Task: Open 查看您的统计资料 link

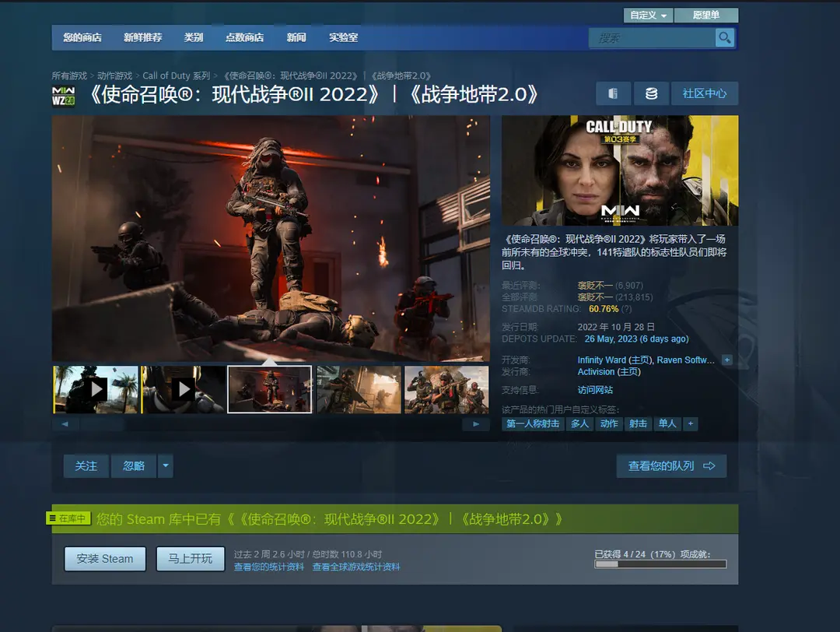Action: (x=269, y=567)
